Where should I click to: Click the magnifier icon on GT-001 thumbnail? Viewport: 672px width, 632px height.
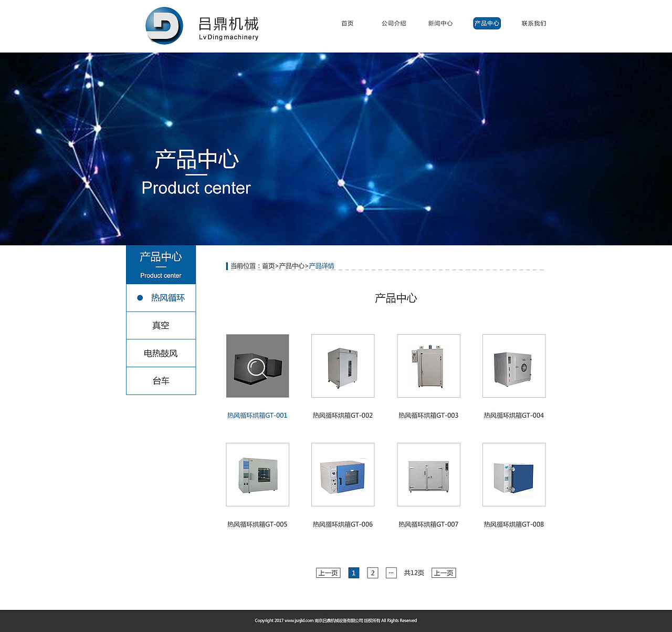point(257,367)
